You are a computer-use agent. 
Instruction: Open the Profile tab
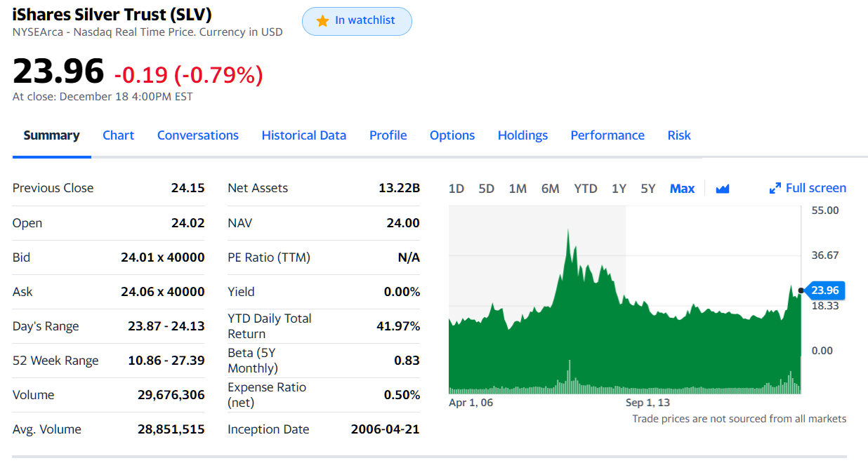pyautogui.click(x=388, y=135)
